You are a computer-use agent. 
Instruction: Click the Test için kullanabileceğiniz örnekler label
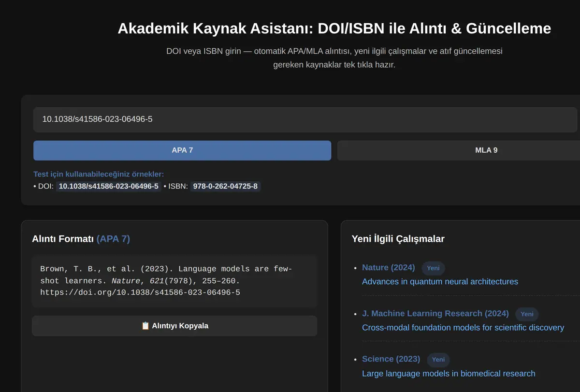[x=99, y=174]
